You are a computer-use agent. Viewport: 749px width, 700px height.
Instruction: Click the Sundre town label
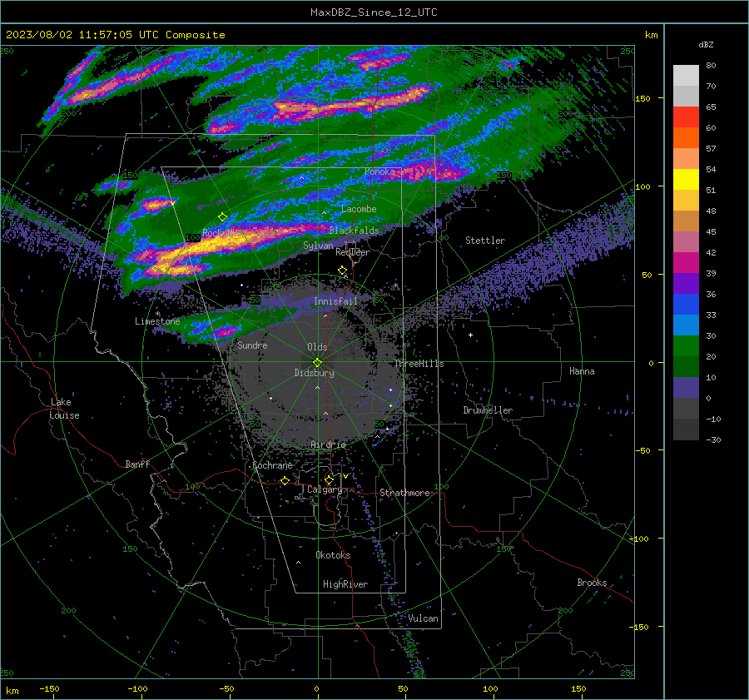coord(252,345)
